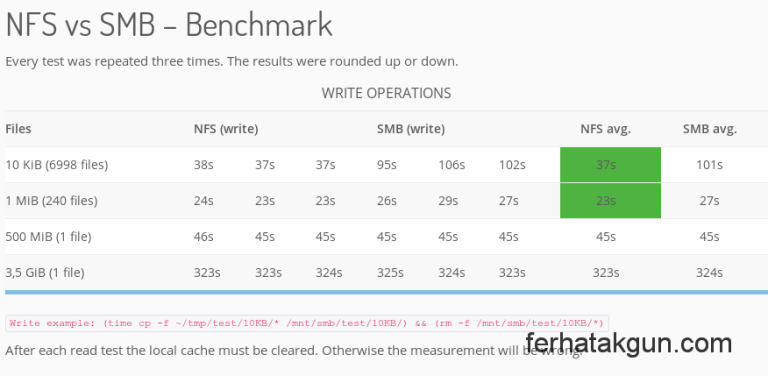Click the 324s SMB average value
The height and width of the screenshot is (376, 768).
pos(709,273)
